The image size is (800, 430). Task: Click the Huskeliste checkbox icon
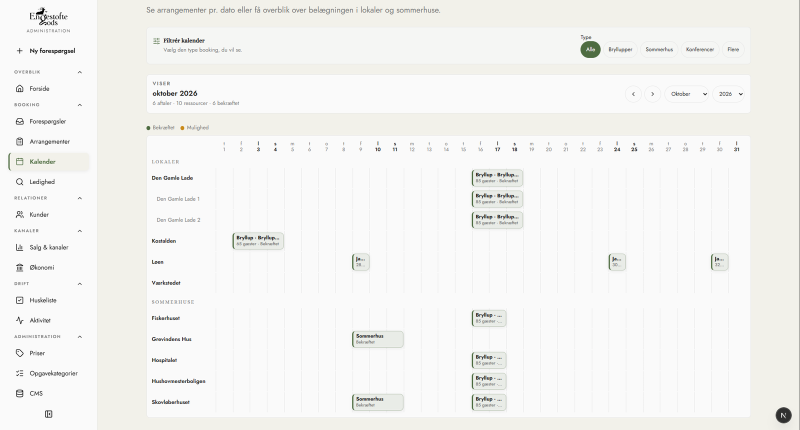[19, 300]
